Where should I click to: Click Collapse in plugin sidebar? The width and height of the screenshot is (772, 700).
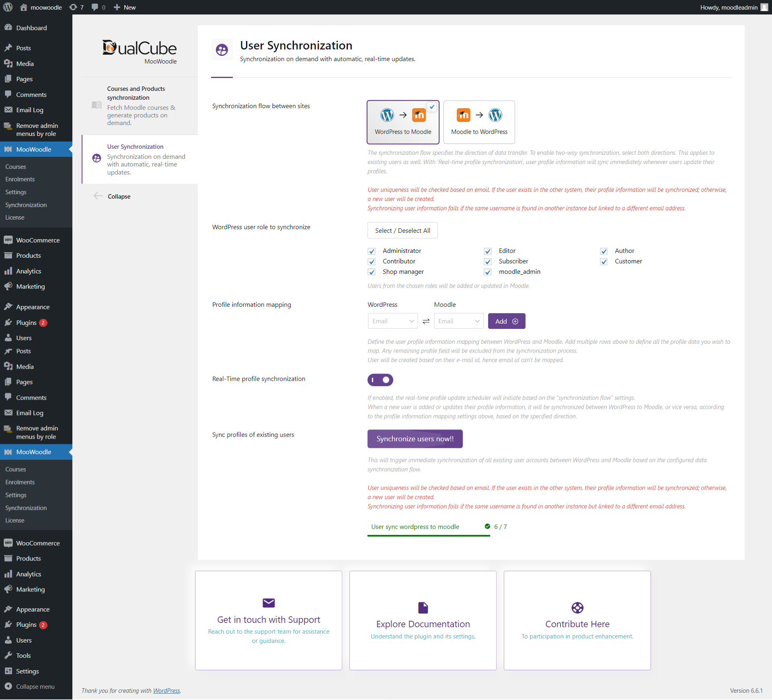(x=119, y=196)
